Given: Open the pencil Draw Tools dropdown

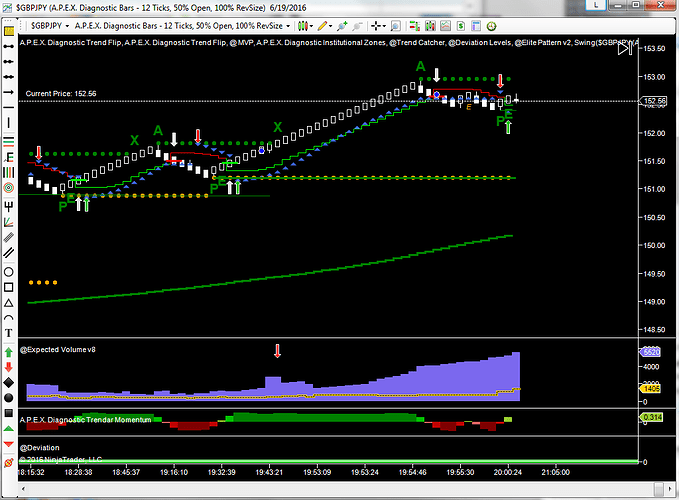Looking at the screenshot, I should (x=325, y=26).
